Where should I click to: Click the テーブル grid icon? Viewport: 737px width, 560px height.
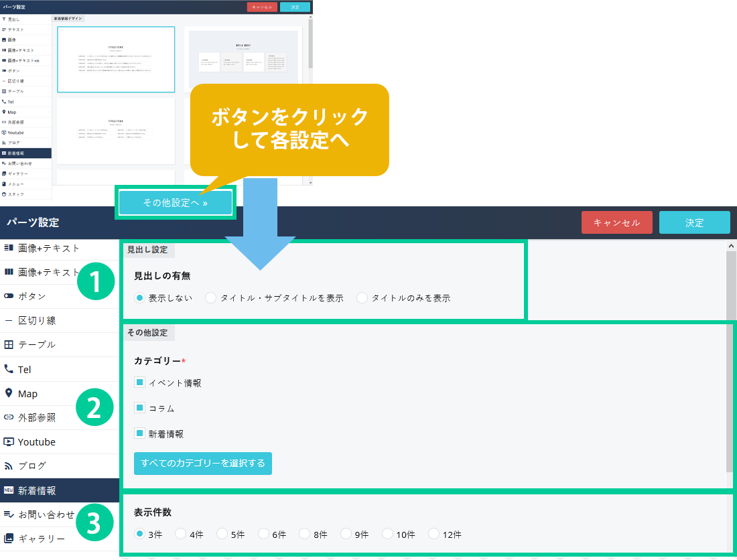click(x=9, y=345)
